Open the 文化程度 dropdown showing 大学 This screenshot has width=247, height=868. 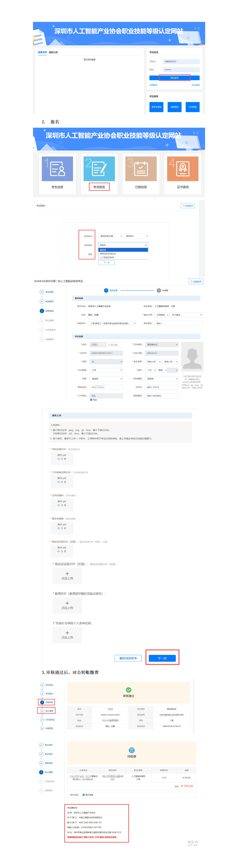tap(107, 370)
